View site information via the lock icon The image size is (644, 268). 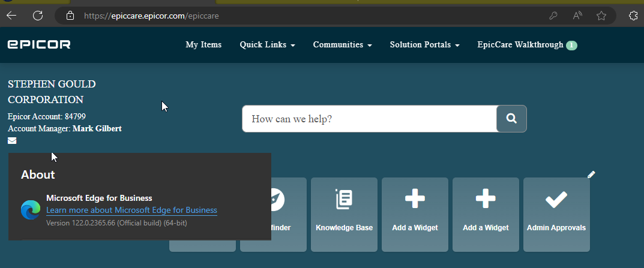coord(70,16)
